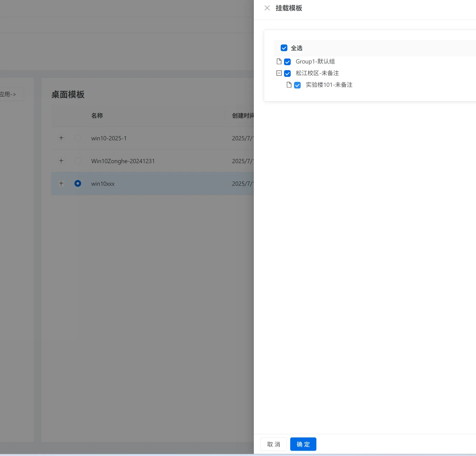The image size is (476, 456).
Task: Click the creation date in the Win10Zonghe-20241231 row
Action: coord(243,161)
